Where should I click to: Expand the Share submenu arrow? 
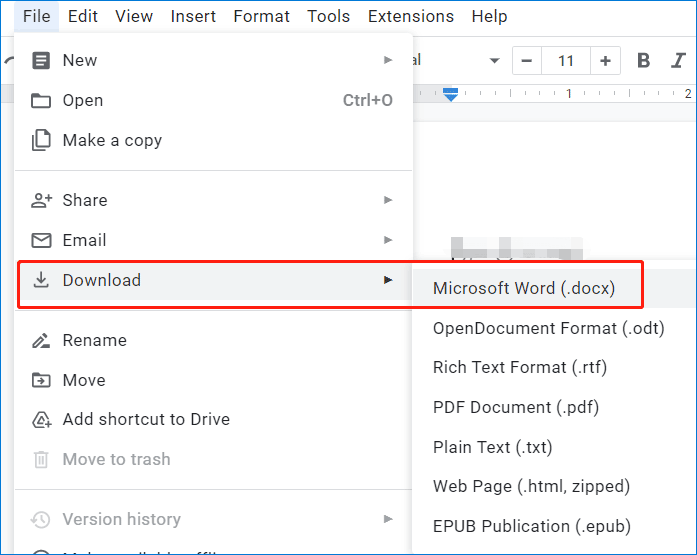(388, 200)
